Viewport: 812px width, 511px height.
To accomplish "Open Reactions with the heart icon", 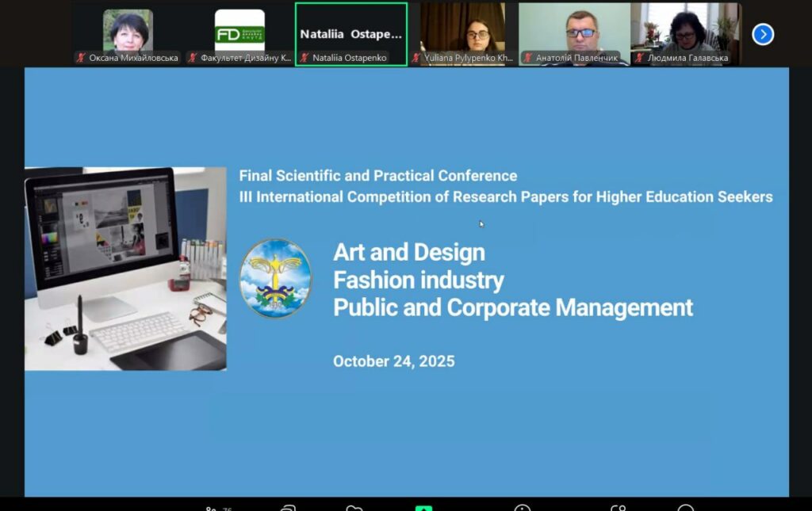I will pyautogui.click(x=354, y=508).
